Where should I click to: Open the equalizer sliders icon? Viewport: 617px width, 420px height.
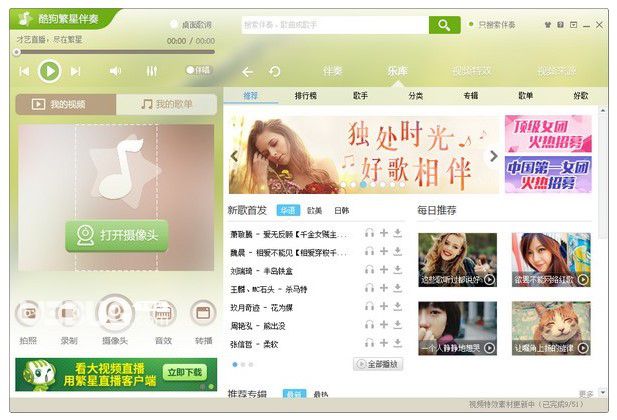click(151, 71)
